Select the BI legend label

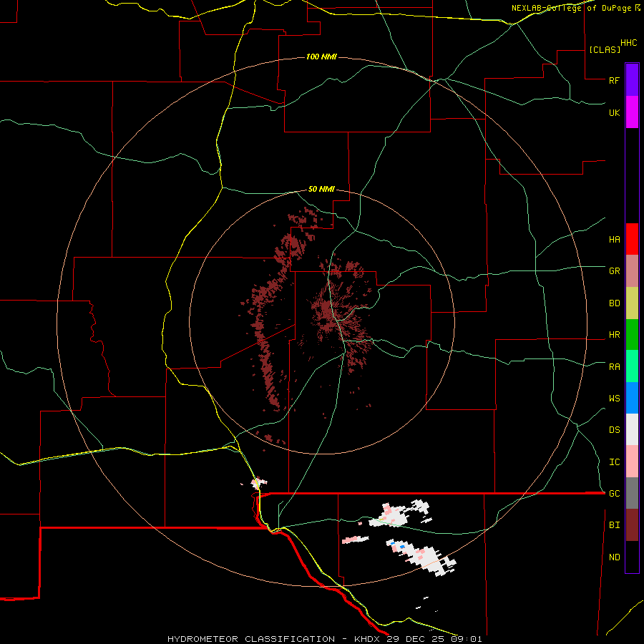tap(614, 525)
